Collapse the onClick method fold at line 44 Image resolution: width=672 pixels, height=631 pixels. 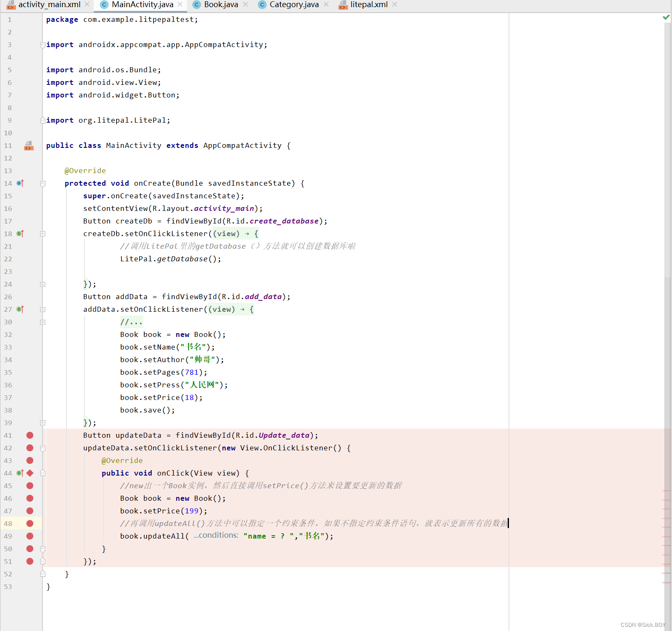[x=42, y=473]
